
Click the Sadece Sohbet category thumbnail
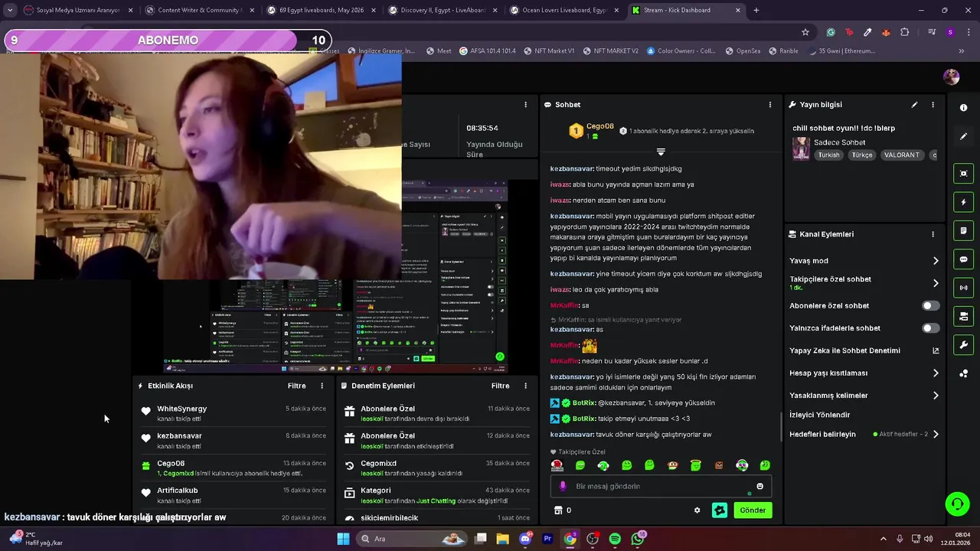click(x=801, y=148)
